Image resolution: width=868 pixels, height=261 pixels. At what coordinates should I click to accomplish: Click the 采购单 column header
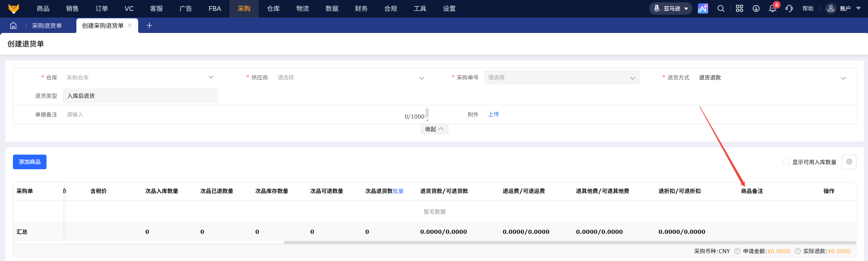click(x=25, y=191)
